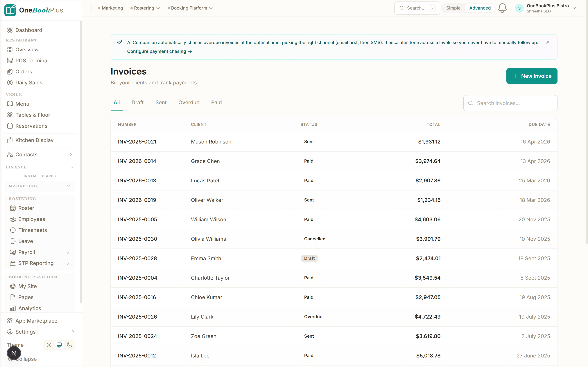Click the Reservations calendar icon
The width and height of the screenshot is (588, 367).
[10, 126]
